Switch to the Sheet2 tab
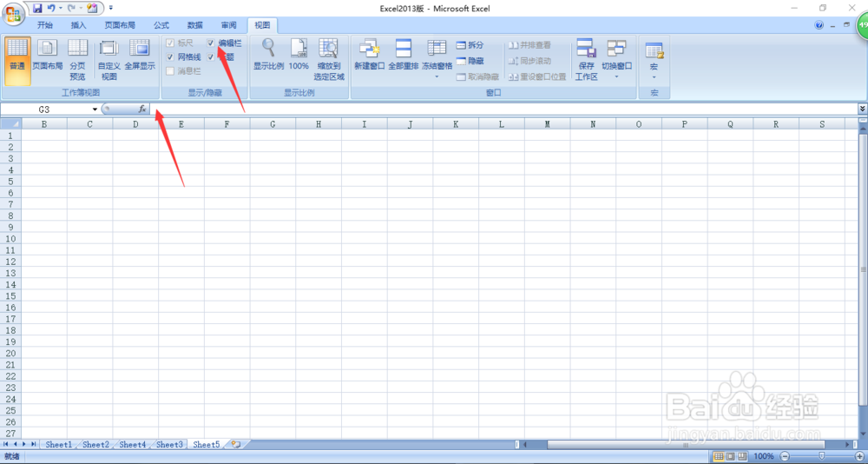The width and height of the screenshot is (868, 464). (x=95, y=445)
